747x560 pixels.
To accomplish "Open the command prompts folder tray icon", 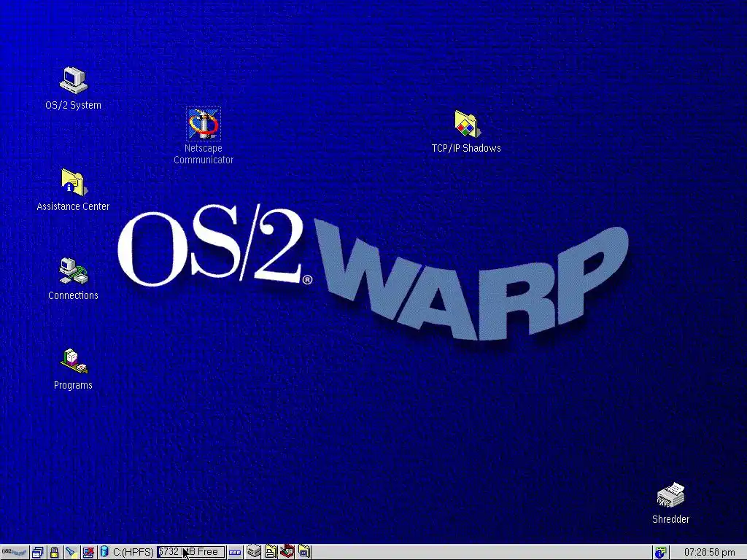I will (x=304, y=552).
